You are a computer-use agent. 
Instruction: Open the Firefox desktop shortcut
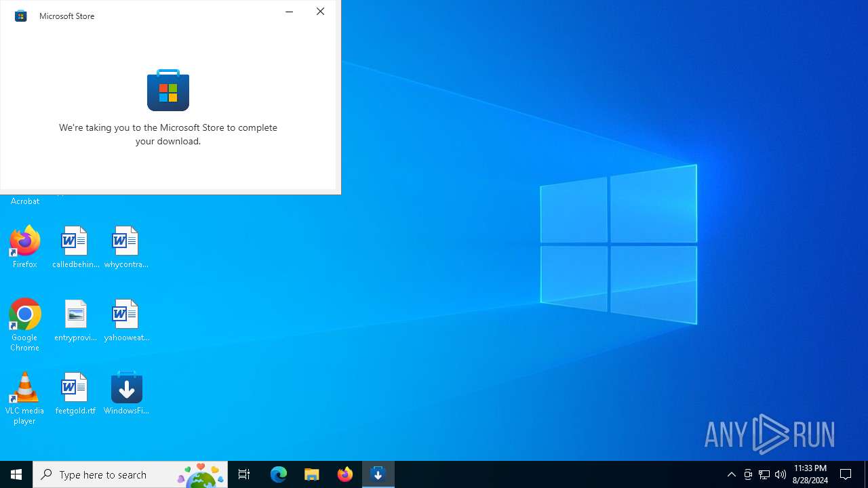pos(25,248)
